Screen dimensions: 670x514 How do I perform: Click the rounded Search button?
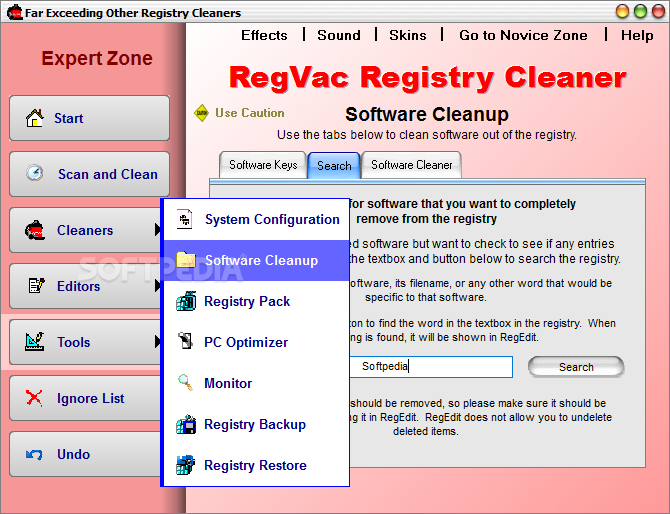pos(576,367)
